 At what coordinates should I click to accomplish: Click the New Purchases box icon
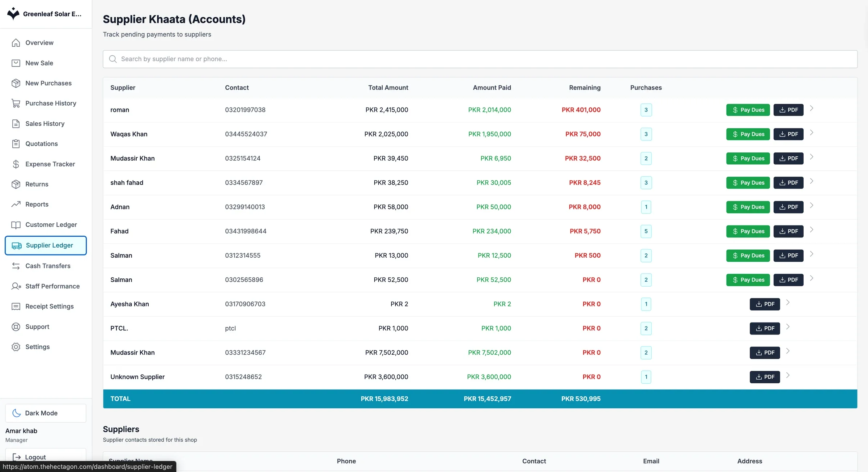coord(16,83)
